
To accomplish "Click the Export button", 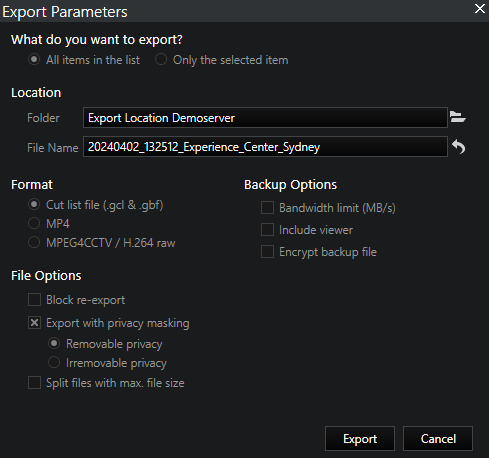I will (360, 439).
